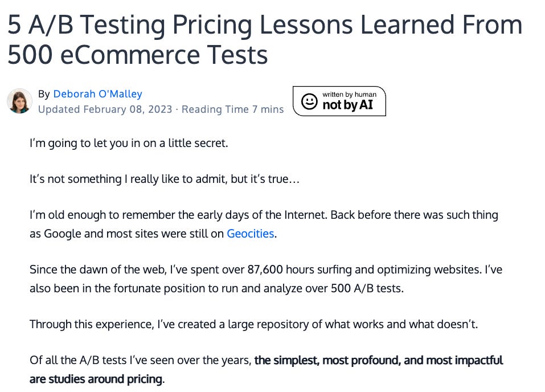545x392 pixels.
Task: Click the 'Reading Time 7 mins' label
Action: (x=232, y=109)
